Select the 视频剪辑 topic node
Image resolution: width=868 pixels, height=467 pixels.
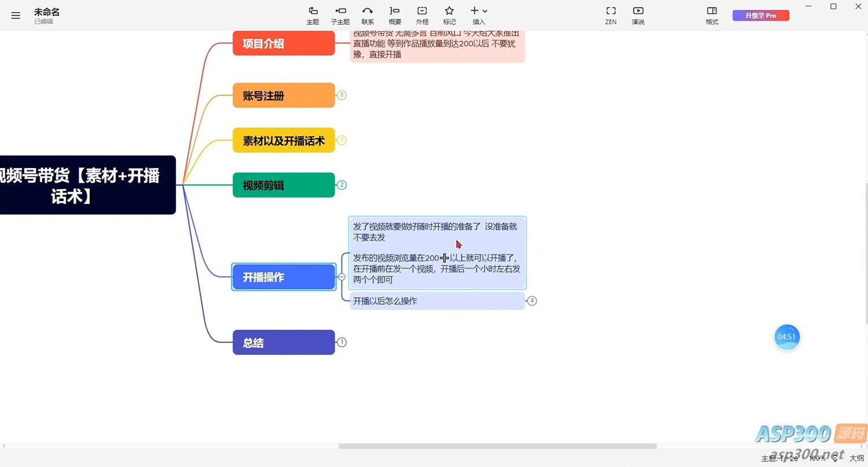[x=284, y=185]
